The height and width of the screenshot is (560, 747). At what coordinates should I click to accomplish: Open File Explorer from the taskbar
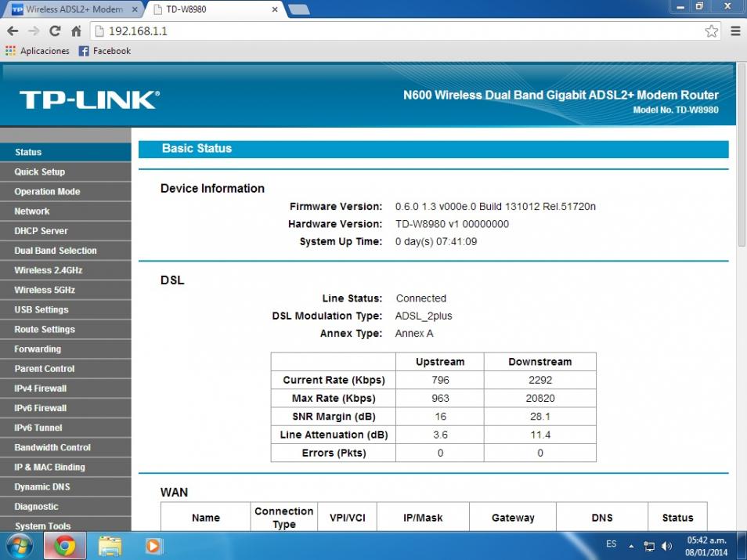(110, 545)
